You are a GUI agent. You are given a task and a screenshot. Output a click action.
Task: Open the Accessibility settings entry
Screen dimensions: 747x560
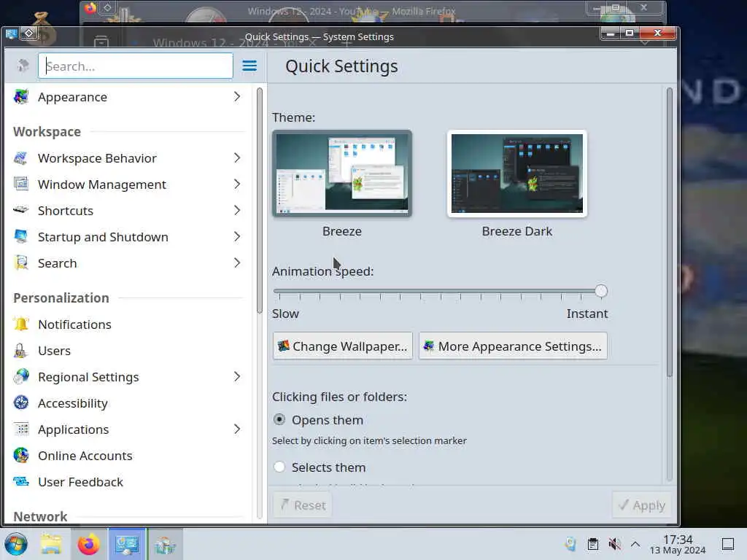tap(128, 402)
